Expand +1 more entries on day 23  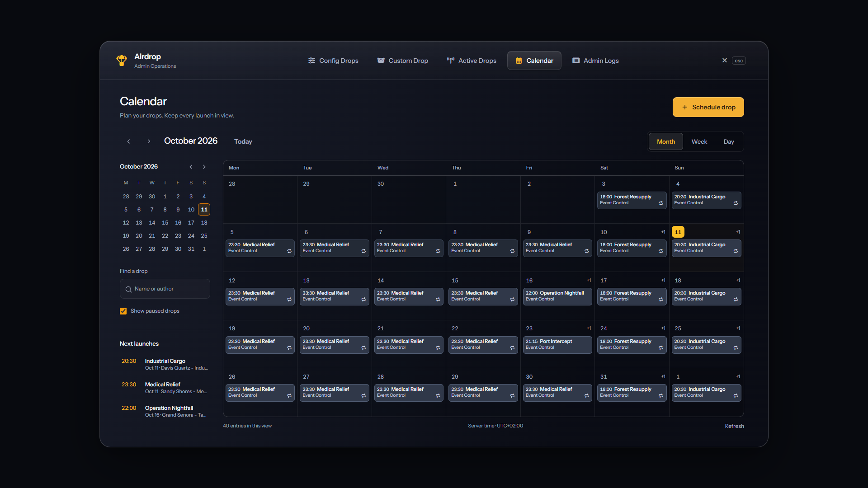pos(589,328)
